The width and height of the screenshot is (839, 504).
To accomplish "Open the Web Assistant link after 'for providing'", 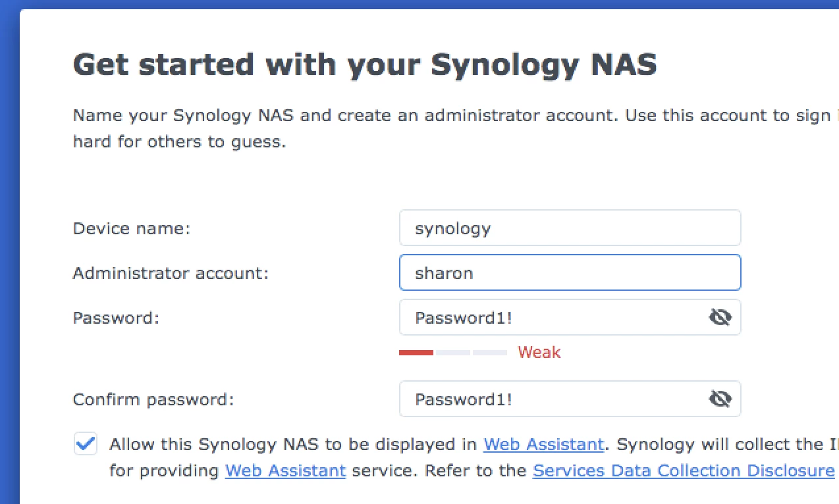I will coord(285,470).
